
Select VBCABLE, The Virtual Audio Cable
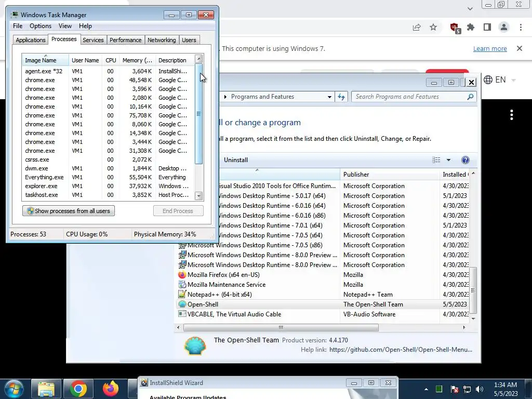point(323,314)
